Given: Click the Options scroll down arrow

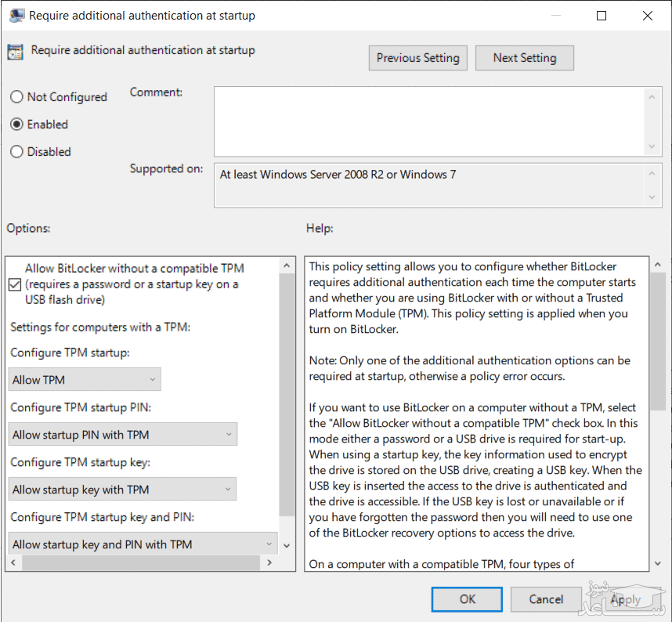Looking at the screenshot, I should 287,544.
